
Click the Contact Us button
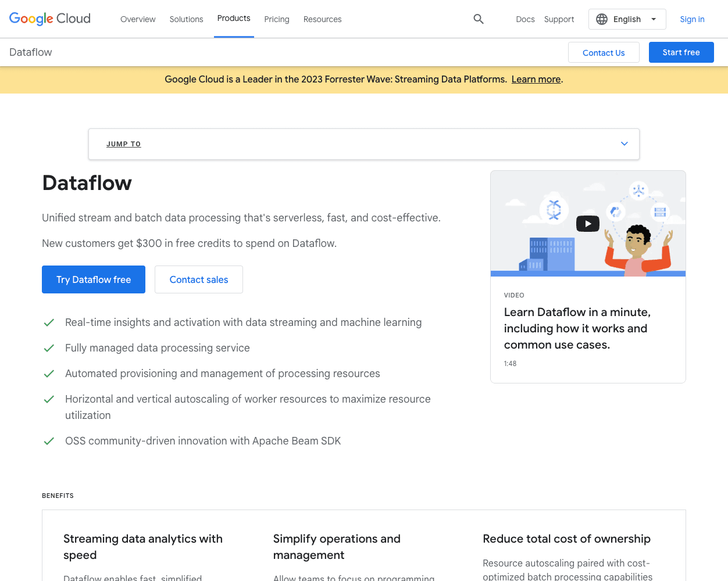point(604,52)
